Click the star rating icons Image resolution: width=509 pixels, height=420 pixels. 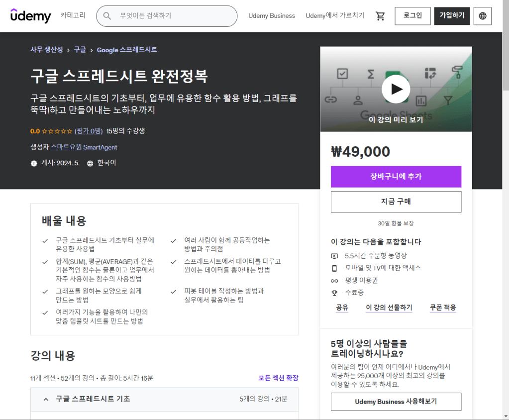[x=57, y=131]
